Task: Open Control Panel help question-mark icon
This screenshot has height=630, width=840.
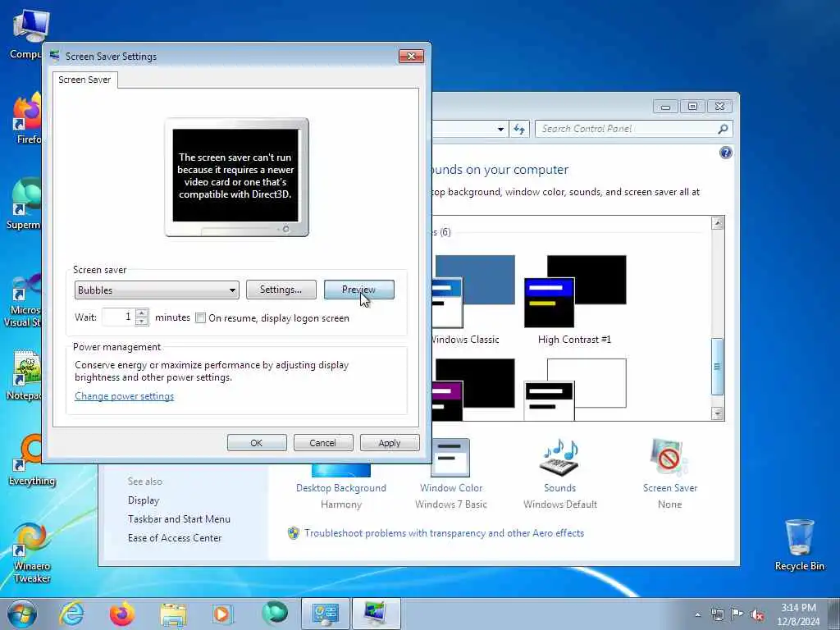Action: click(725, 153)
